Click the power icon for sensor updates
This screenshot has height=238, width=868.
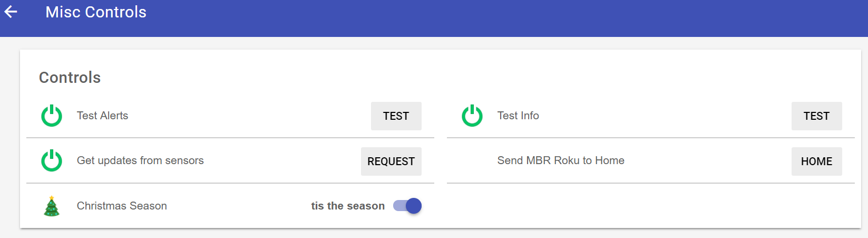coord(52,161)
